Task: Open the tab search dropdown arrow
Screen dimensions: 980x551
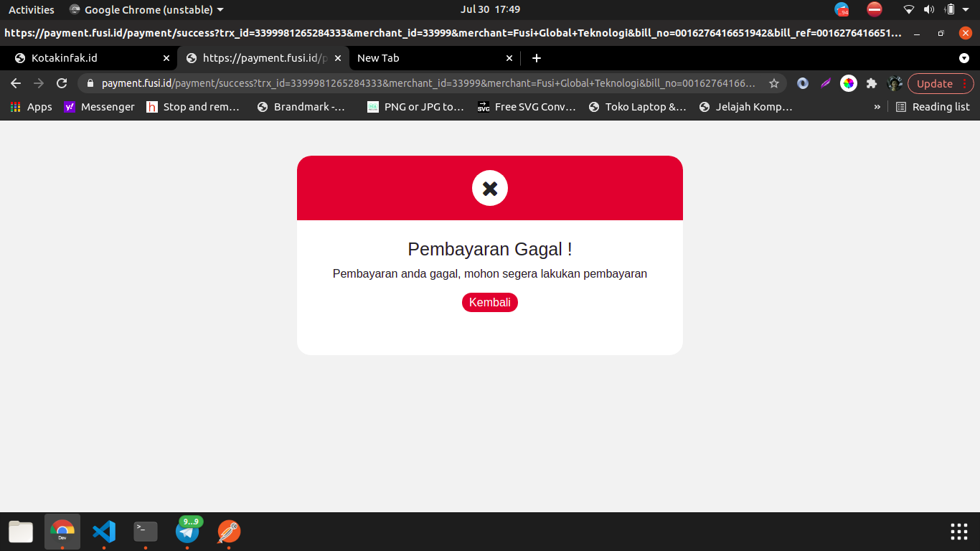Action: click(964, 58)
